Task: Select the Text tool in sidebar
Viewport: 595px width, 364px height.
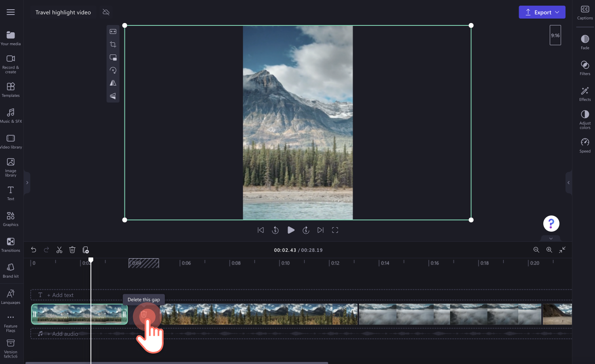Action: point(11,193)
